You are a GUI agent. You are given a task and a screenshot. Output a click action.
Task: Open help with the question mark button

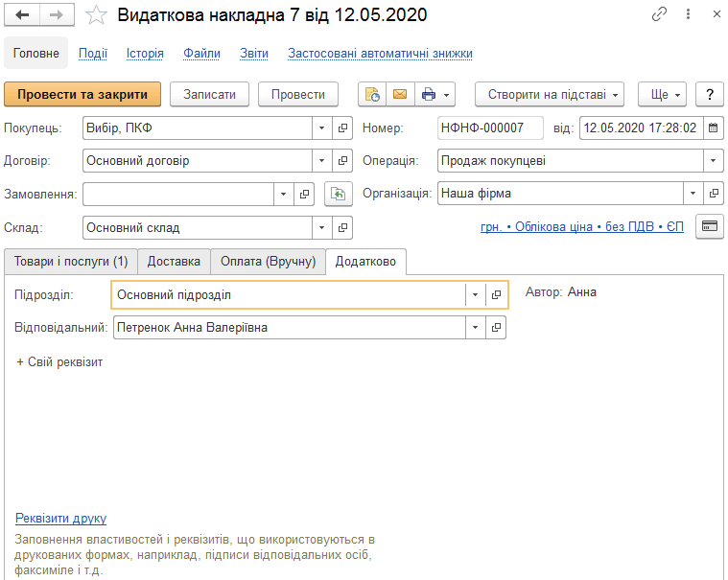[710, 95]
